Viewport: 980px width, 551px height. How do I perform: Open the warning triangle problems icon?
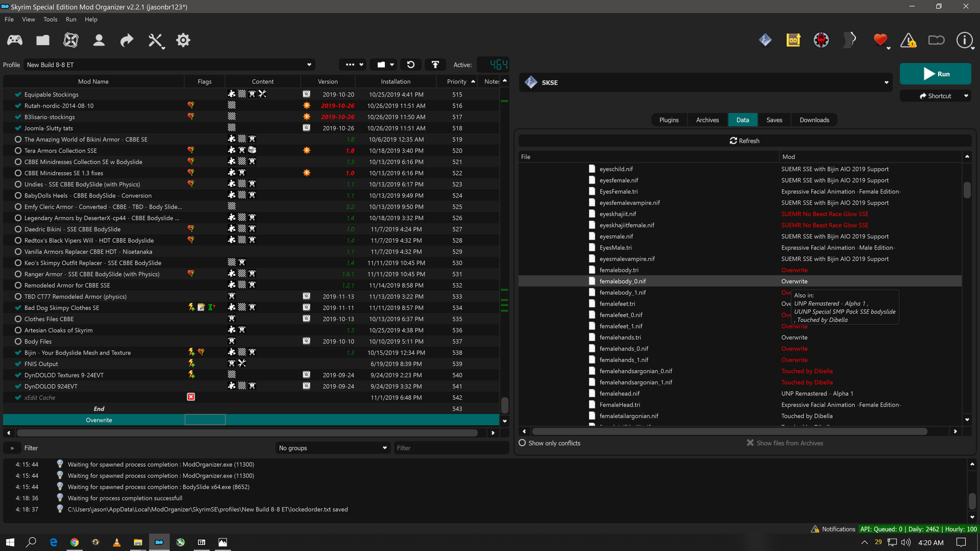click(908, 40)
